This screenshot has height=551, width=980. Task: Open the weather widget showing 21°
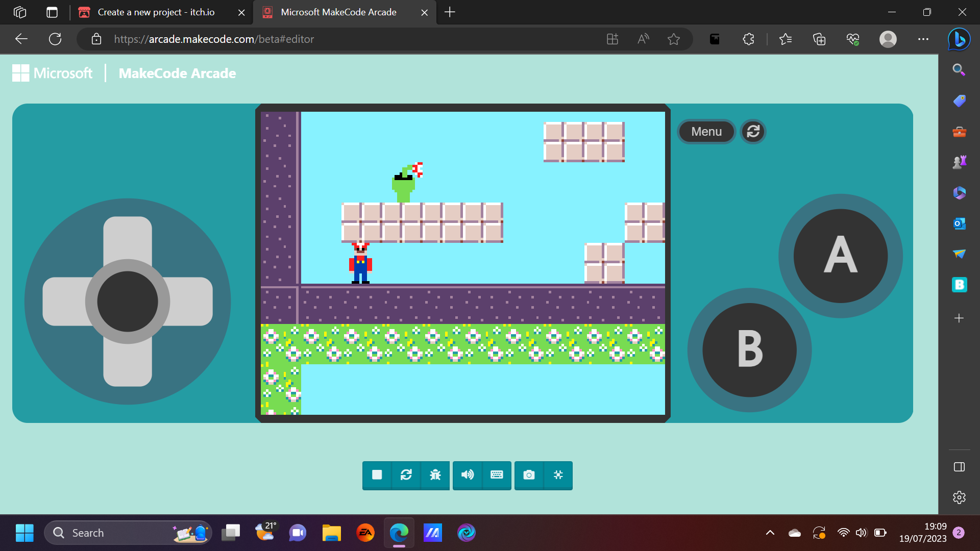tap(265, 533)
